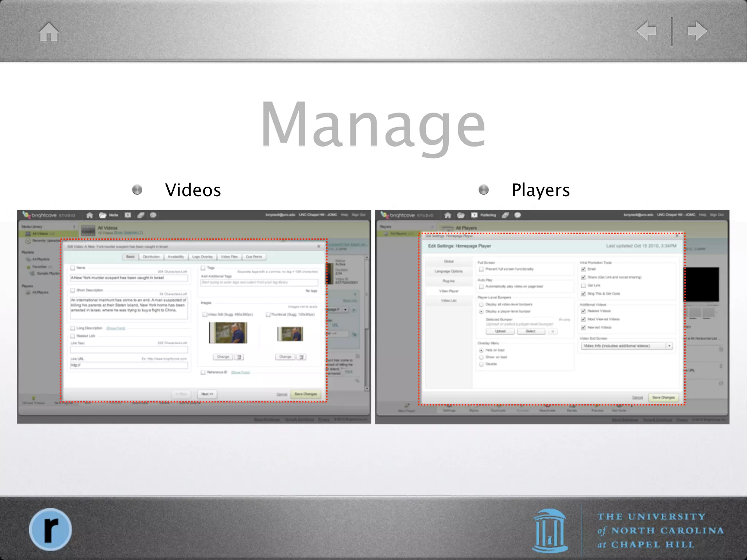This screenshot has height=560, width=747.
Task: Close the Edit Video dialog
Action: click(x=319, y=246)
